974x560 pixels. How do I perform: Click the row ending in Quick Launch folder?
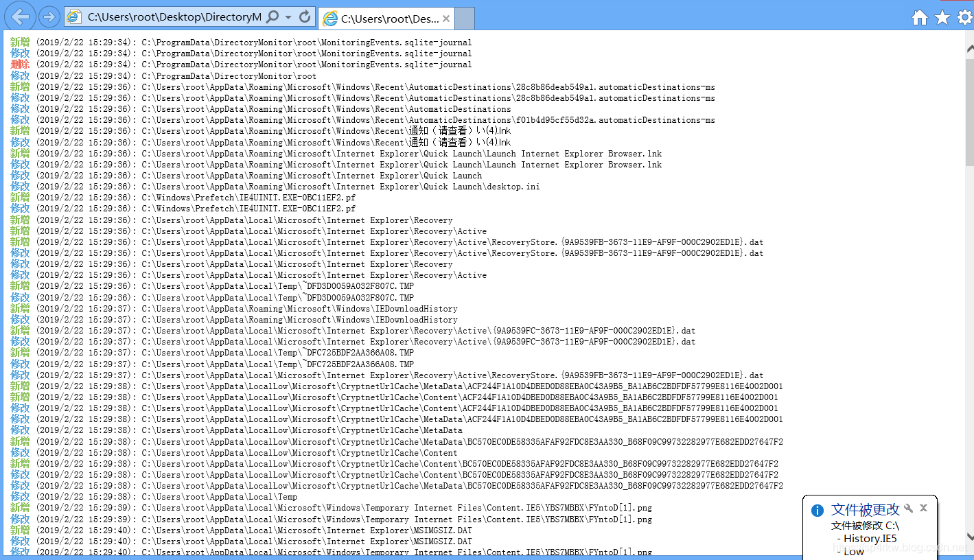click(x=246, y=176)
